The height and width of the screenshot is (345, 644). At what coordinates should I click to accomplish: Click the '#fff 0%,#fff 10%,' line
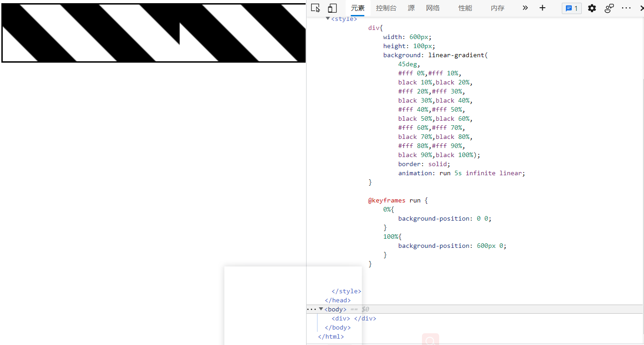(430, 73)
